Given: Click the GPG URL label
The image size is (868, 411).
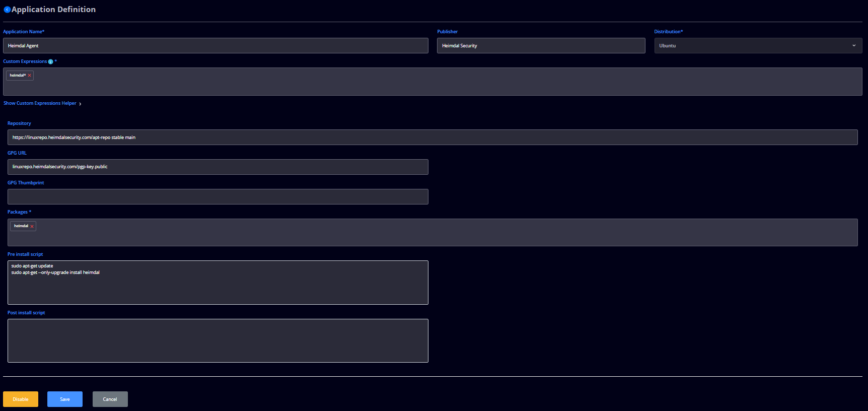Looking at the screenshot, I should point(17,153).
